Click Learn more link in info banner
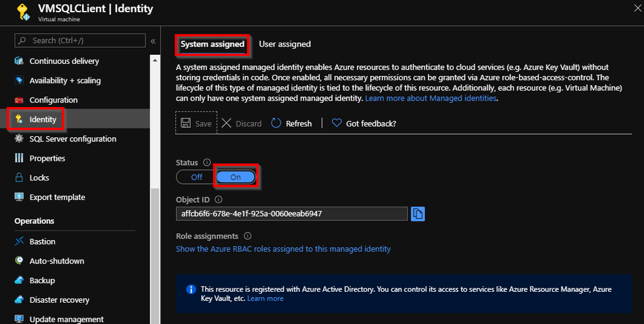The image size is (644, 324). pos(266,299)
